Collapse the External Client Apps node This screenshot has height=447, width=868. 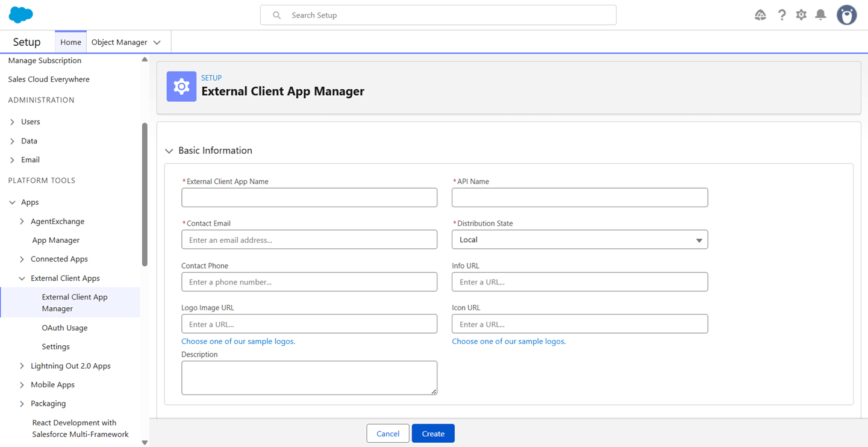pos(22,278)
